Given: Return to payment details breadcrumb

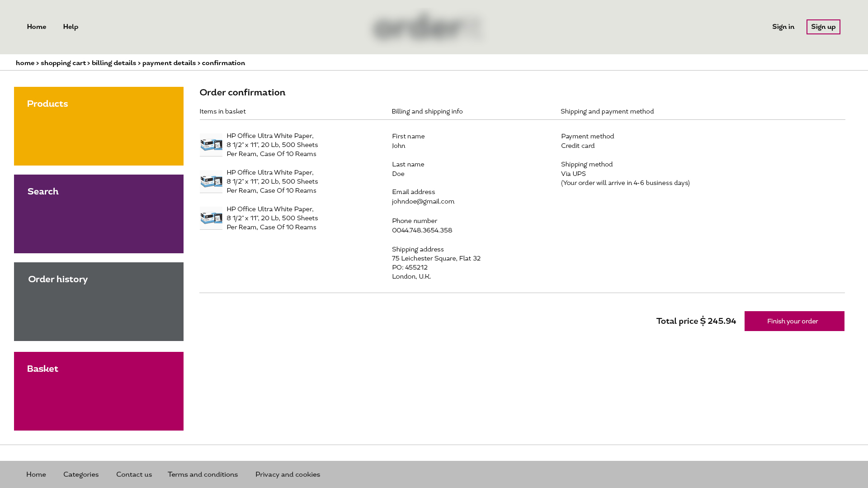Looking at the screenshot, I should 169,63.
